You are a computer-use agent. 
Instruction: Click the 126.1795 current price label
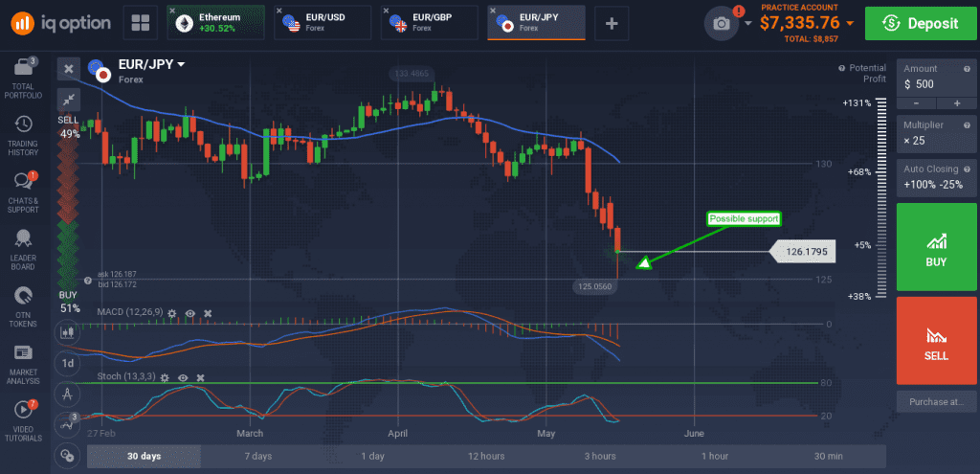click(x=805, y=252)
